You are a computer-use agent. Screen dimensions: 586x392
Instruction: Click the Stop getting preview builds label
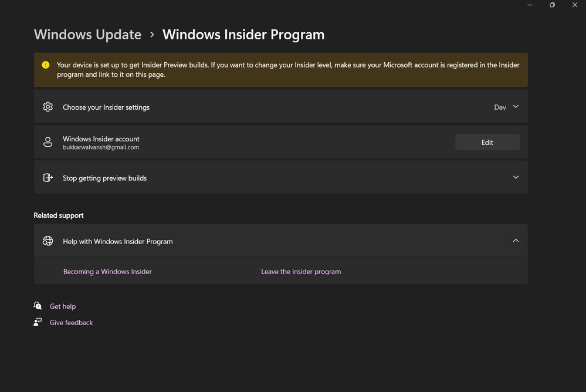tap(104, 178)
